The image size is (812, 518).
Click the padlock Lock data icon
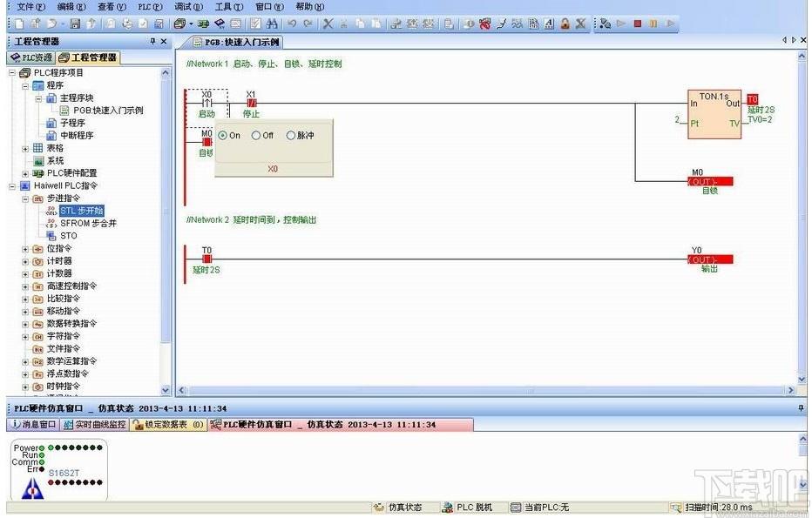click(x=565, y=24)
